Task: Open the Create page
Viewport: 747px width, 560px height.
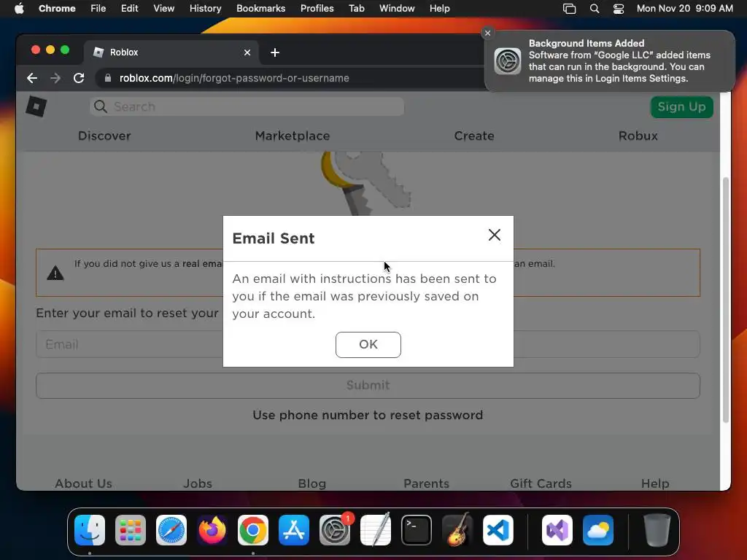Action: coord(474,136)
